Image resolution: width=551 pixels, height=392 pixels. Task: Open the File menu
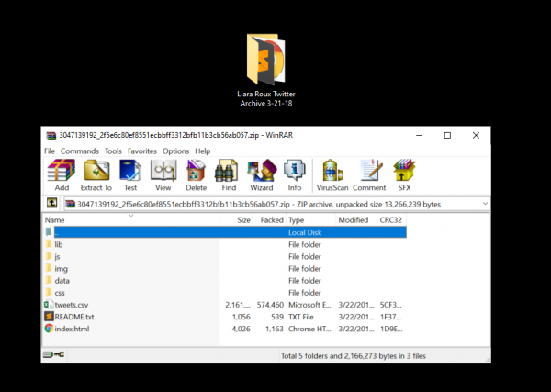point(50,151)
